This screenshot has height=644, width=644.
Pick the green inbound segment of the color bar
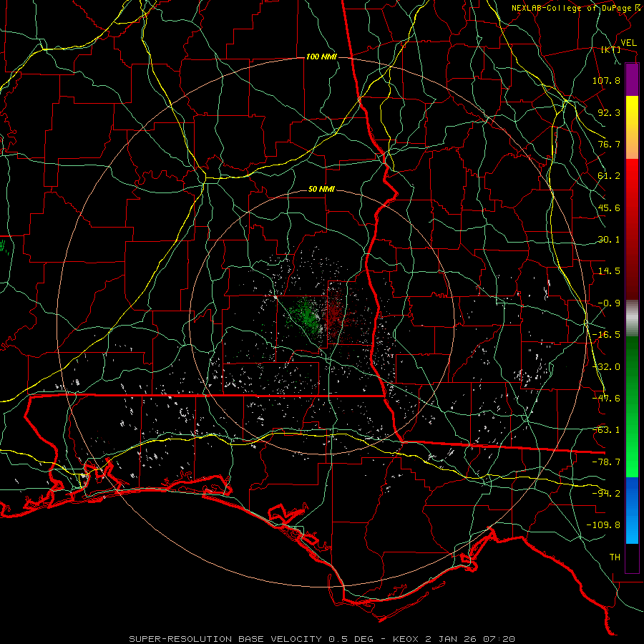[x=632, y=406]
